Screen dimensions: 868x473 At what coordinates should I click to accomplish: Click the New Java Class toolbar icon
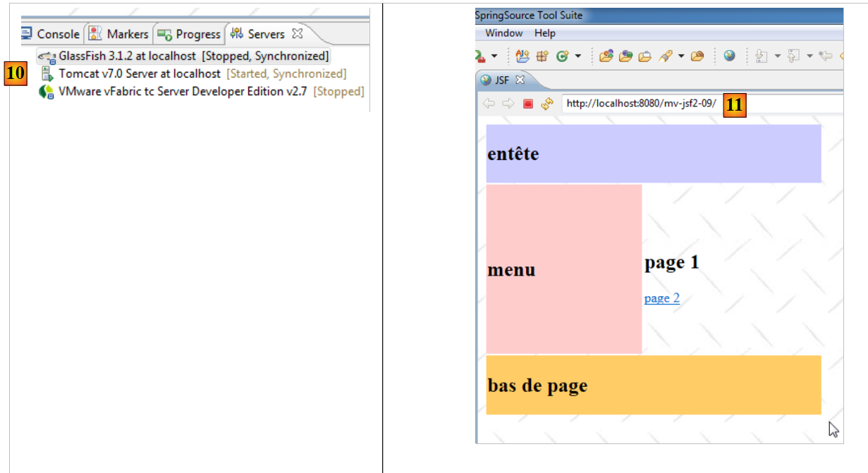click(x=562, y=56)
